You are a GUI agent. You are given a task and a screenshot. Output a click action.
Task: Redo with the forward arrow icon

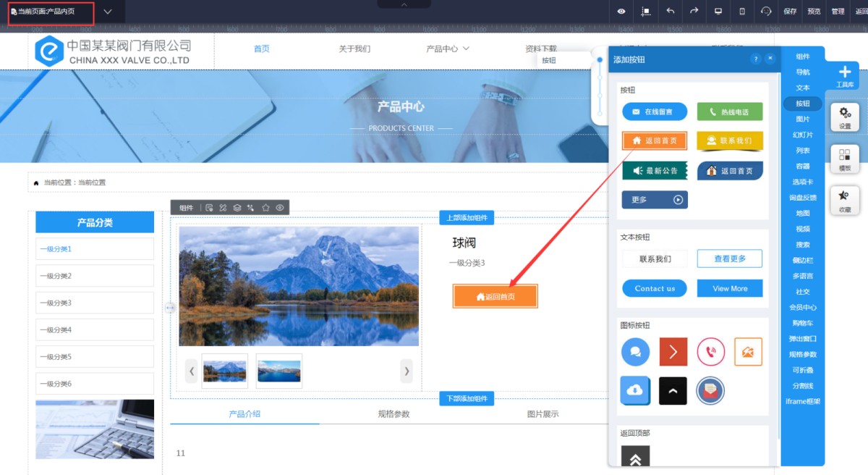click(x=694, y=11)
